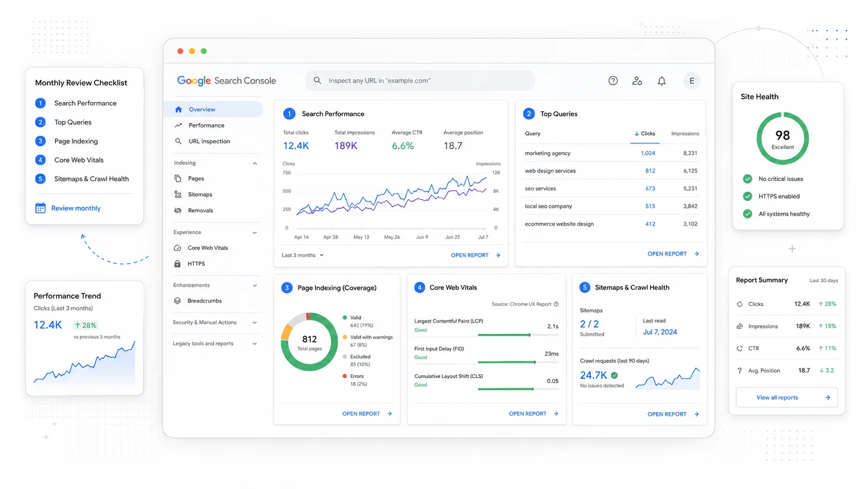Click the info icon next to Chrome UX Report
868x489 pixels.
pos(556,304)
